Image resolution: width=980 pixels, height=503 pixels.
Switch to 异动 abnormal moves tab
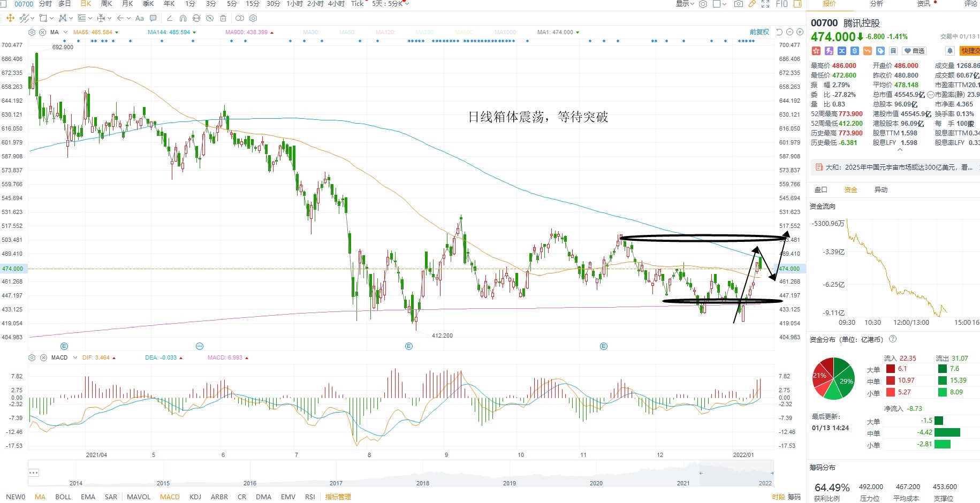[x=880, y=189]
